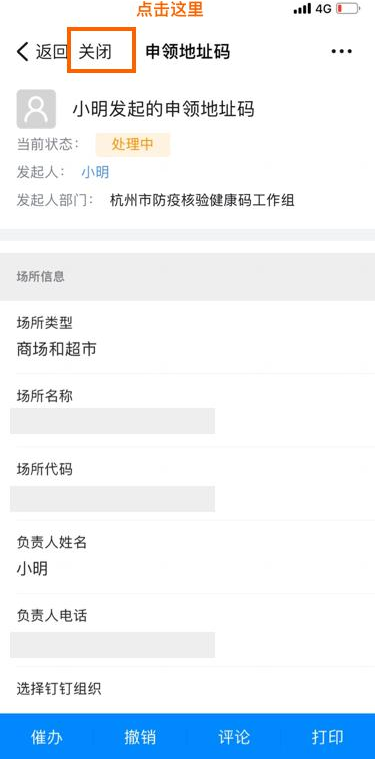The image size is (375, 759).
Task: Select the 撤销 bottom tab
Action: pyautogui.click(x=140, y=737)
